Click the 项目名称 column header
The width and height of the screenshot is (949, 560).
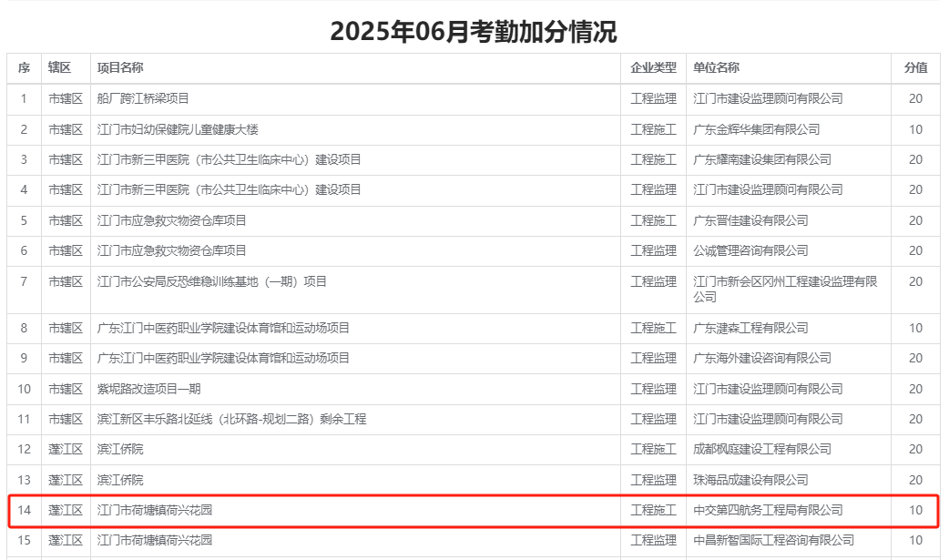pyautogui.click(x=120, y=68)
